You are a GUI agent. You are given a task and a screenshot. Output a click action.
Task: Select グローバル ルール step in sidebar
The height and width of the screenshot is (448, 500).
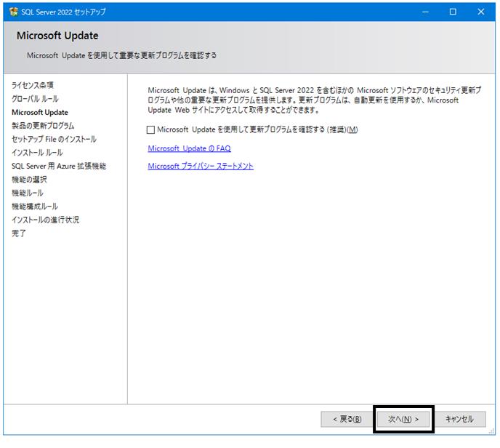tap(35, 99)
